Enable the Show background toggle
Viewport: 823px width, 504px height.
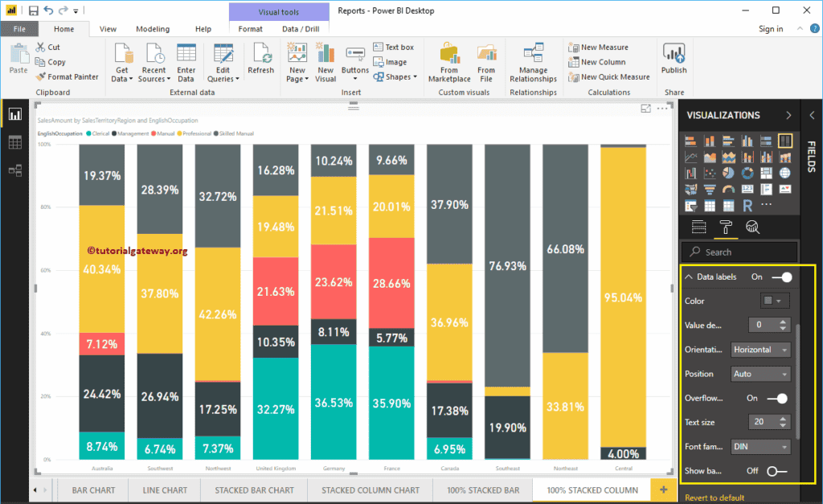(779, 470)
